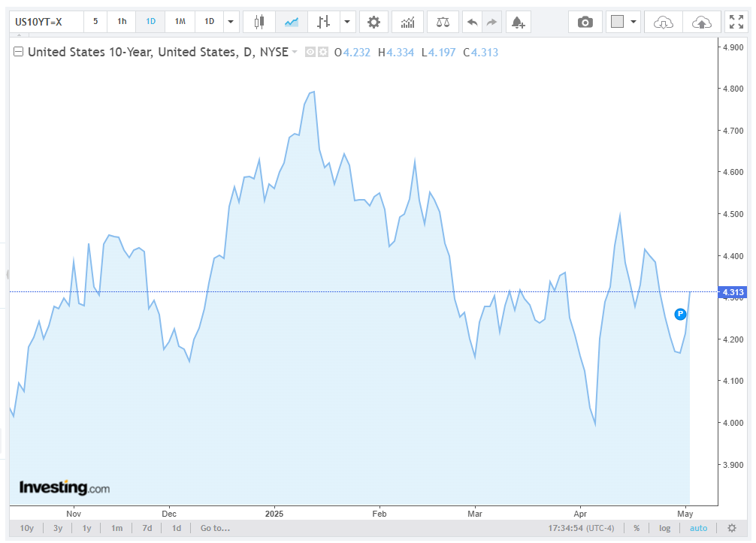Click the 2025 time axis label

(274, 514)
